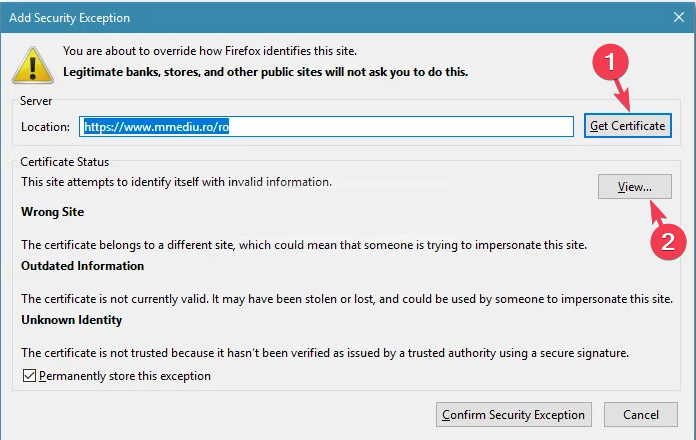Click the bold Legitimate banks warning text
This screenshot has height=440, width=696.
tap(265, 72)
